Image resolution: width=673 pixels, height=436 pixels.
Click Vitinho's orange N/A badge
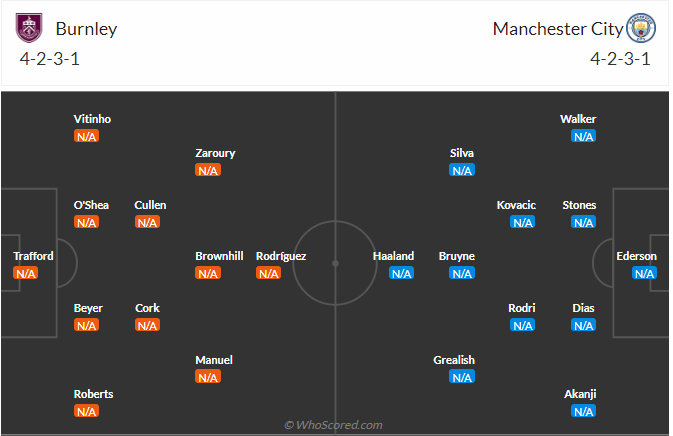pyautogui.click(x=87, y=136)
